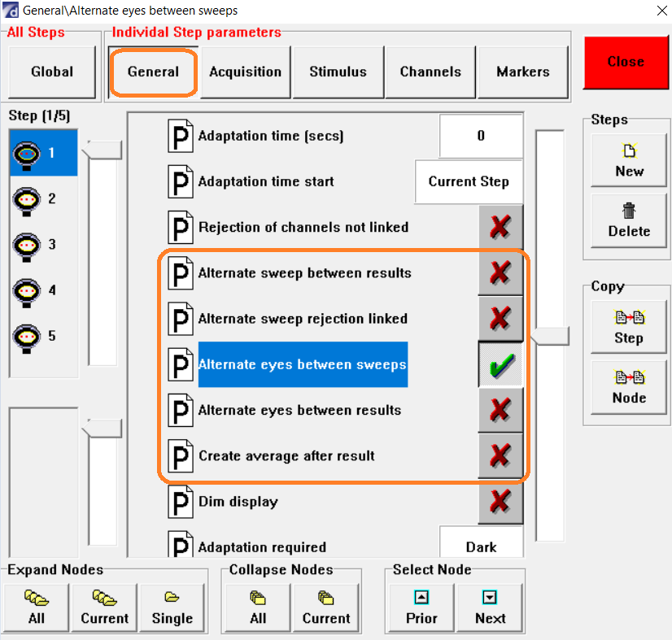
Task: Select step 2 in step list
Action: tap(43, 199)
